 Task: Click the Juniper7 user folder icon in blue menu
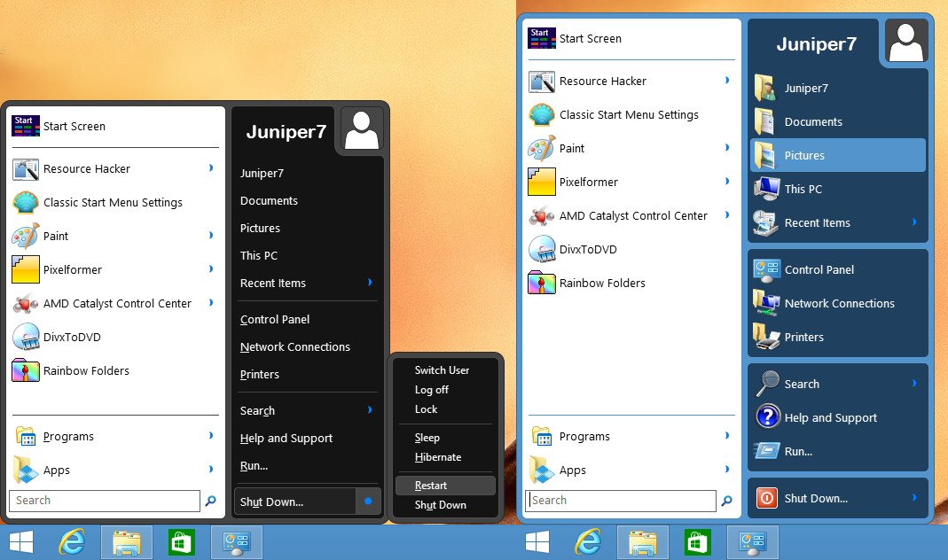[x=765, y=89]
